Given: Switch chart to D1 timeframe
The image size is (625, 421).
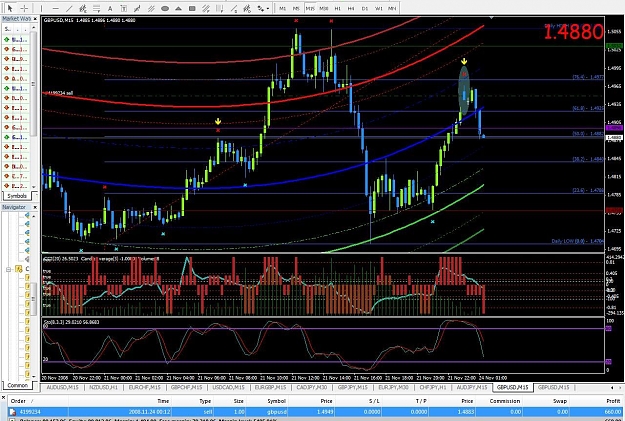Looking at the screenshot, I should (365, 8).
